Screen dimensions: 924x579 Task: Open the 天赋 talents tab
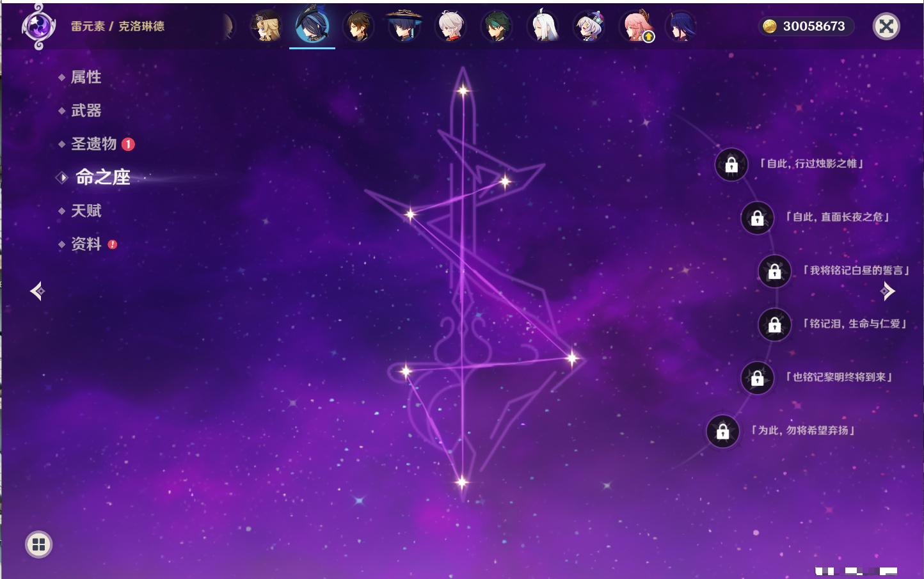86,210
